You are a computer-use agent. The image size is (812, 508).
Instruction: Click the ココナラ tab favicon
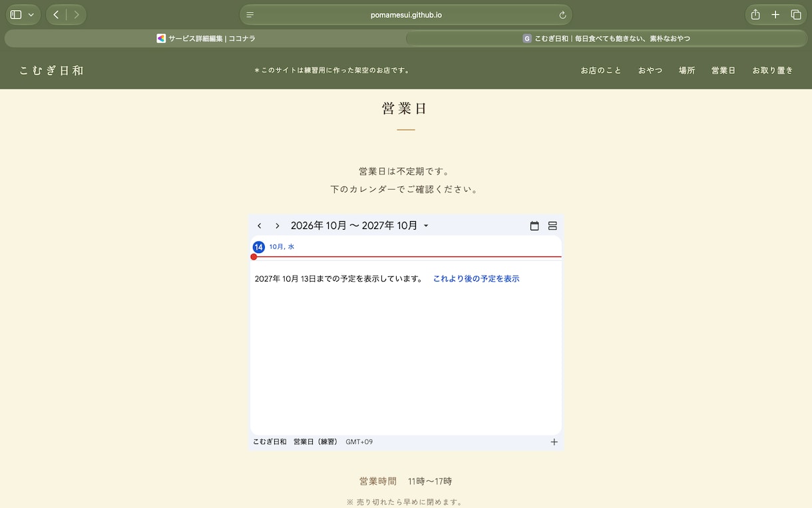(161, 39)
